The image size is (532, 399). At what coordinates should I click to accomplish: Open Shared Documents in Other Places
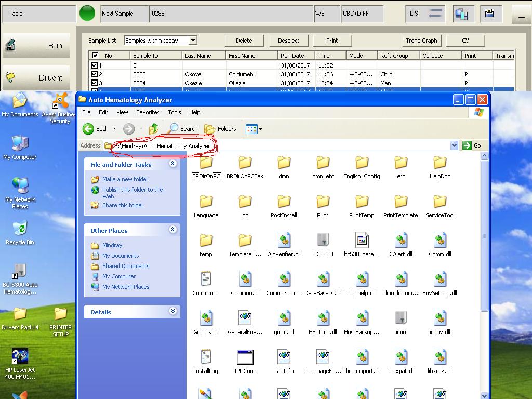pos(126,266)
